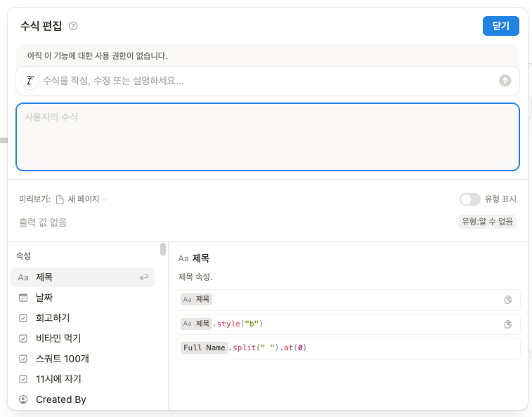Focus the AI prompt input field
This screenshot has width=532, height=417.
pos(268,81)
